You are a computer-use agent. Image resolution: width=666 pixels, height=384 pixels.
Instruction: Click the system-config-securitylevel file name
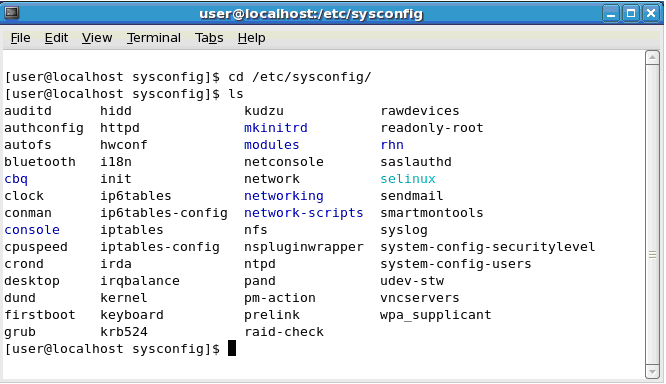488,247
